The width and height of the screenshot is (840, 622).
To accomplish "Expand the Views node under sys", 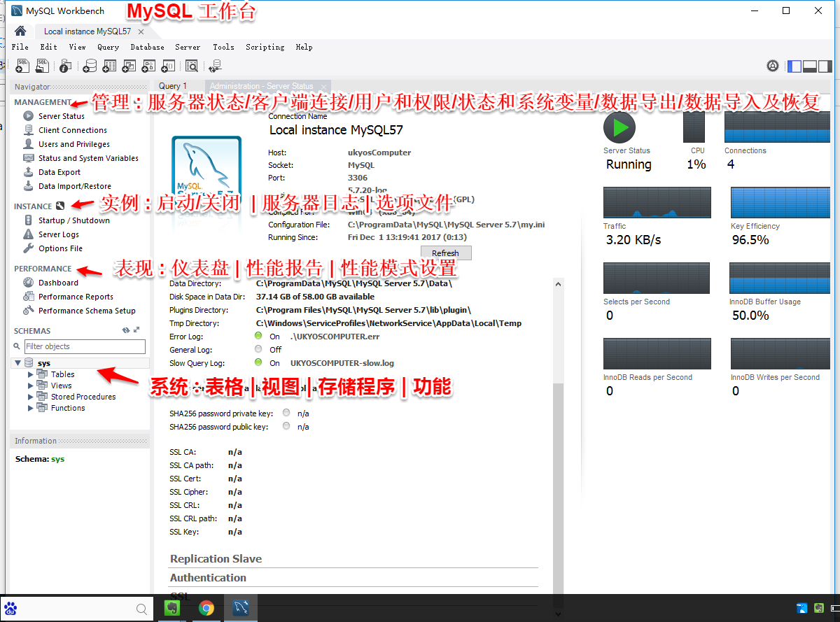I will [x=30, y=386].
